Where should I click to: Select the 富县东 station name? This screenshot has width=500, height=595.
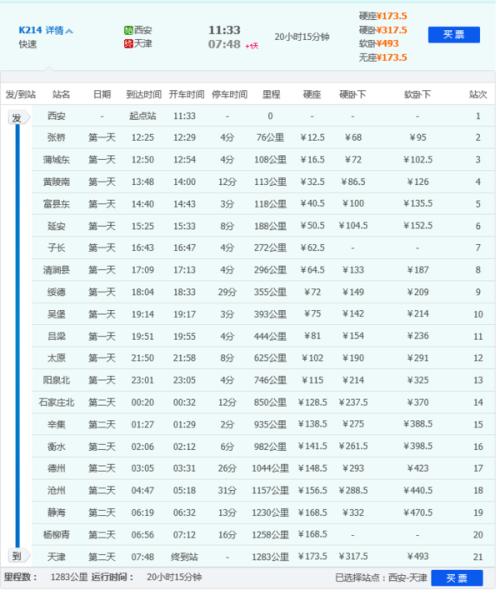[x=57, y=204]
